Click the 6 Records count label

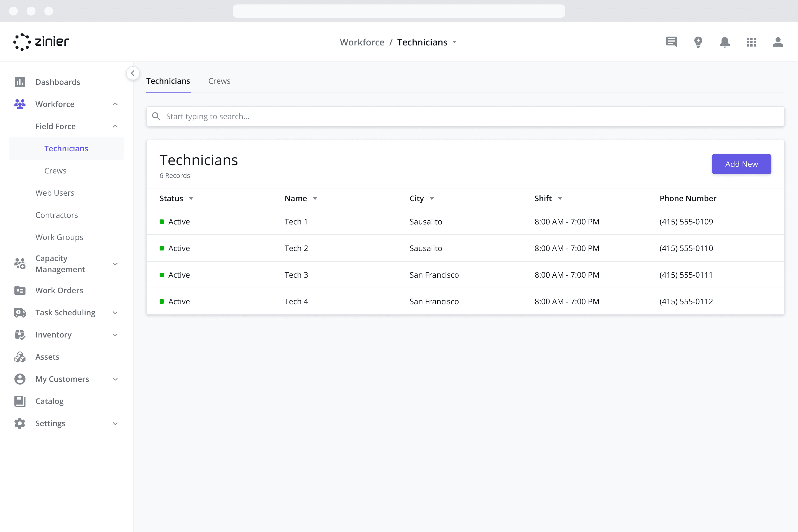pyautogui.click(x=175, y=176)
